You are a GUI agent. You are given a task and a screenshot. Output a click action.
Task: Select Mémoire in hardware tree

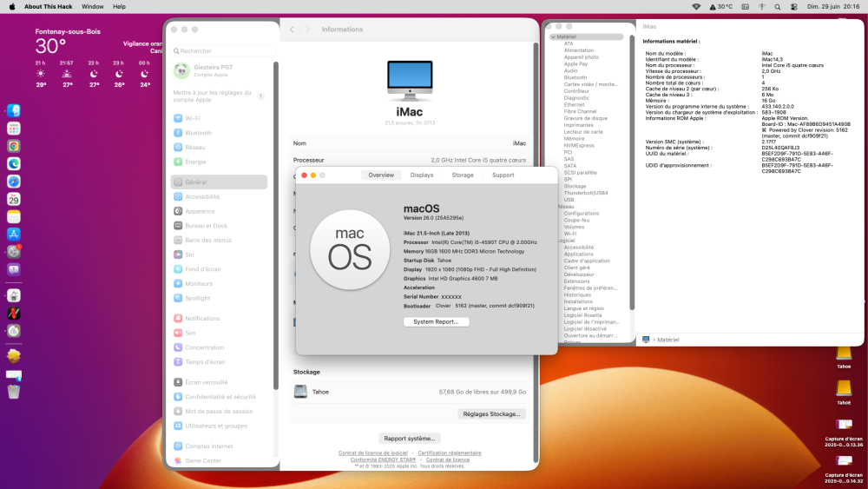574,138
